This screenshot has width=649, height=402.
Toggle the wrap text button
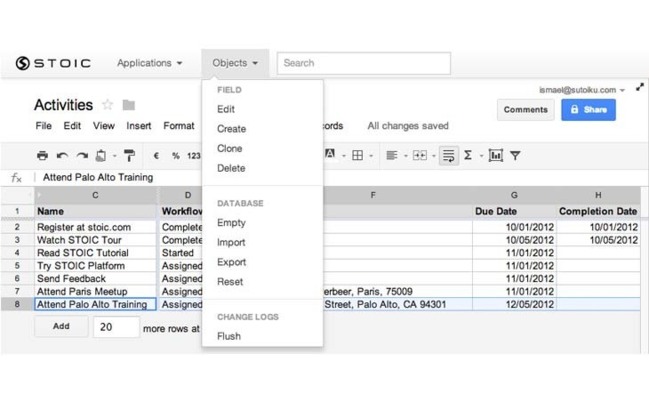coord(448,156)
